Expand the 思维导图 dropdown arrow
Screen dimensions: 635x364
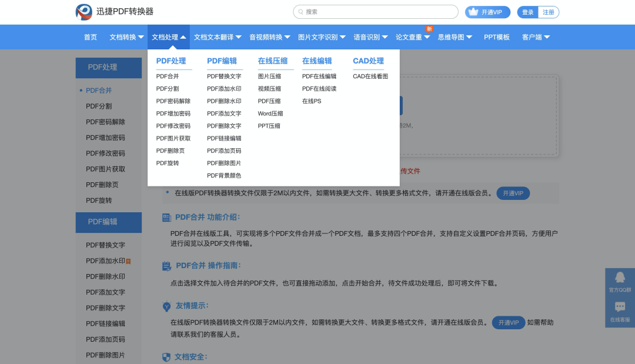click(x=469, y=37)
